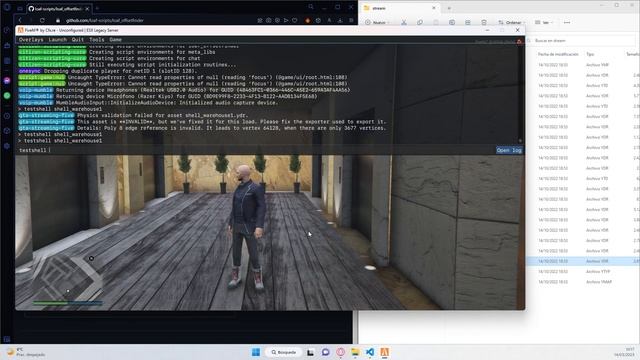
Task: Open the three-dots more options in File Explorer
Action: pyautogui.click(x=567, y=22)
